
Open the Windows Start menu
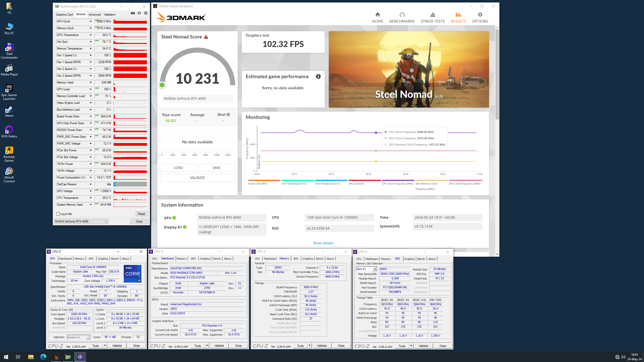coord(6,357)
